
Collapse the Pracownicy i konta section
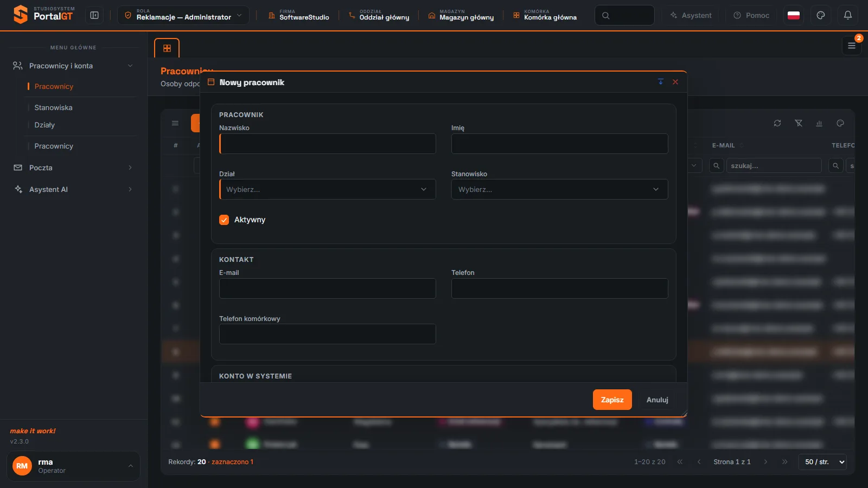click(x=73, y=66)
